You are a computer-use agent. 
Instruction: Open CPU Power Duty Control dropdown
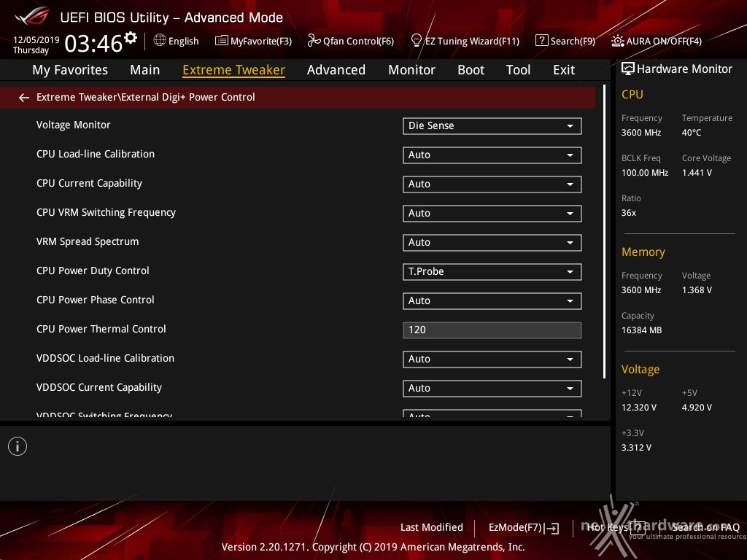492,271
